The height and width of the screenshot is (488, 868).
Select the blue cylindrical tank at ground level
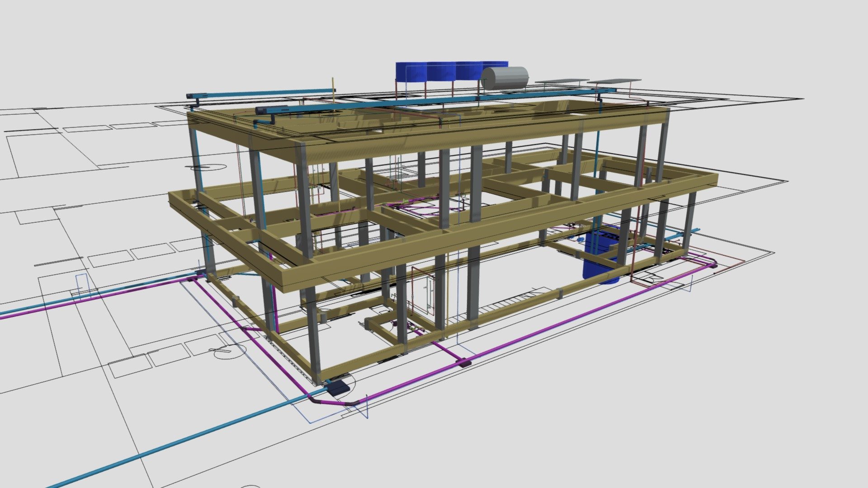[602, 258]
